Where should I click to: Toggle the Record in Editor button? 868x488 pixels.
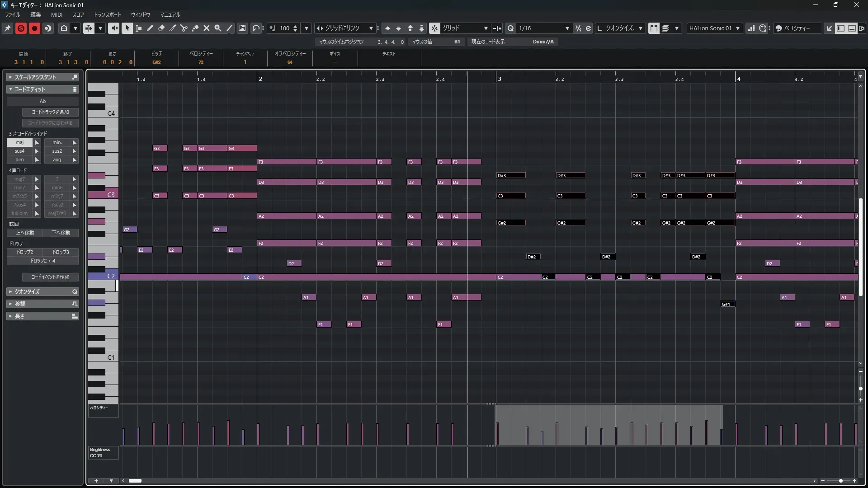tap(34, 28)
